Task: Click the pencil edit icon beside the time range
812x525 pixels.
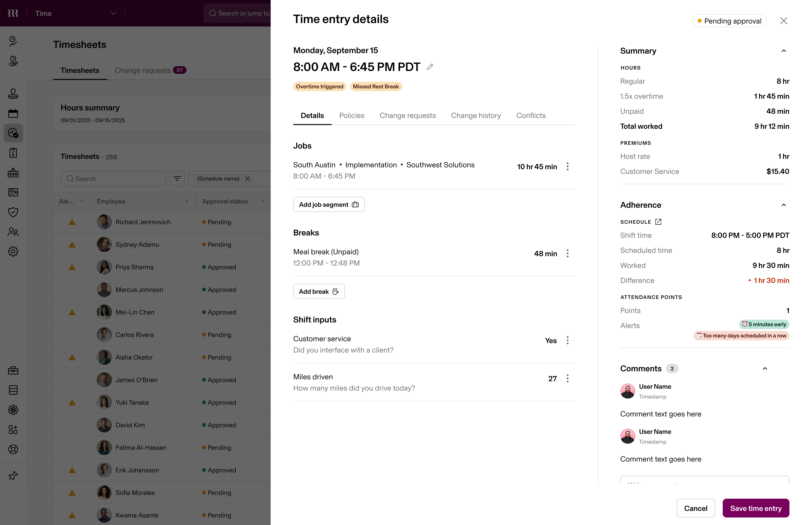Action: [430, 67]
